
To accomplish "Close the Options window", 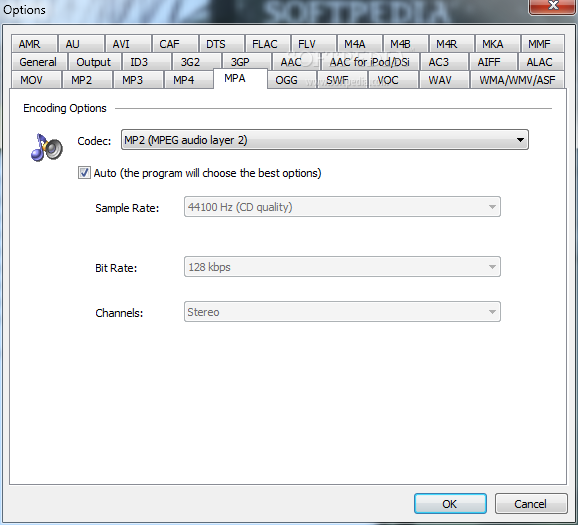I will [553, 6].
